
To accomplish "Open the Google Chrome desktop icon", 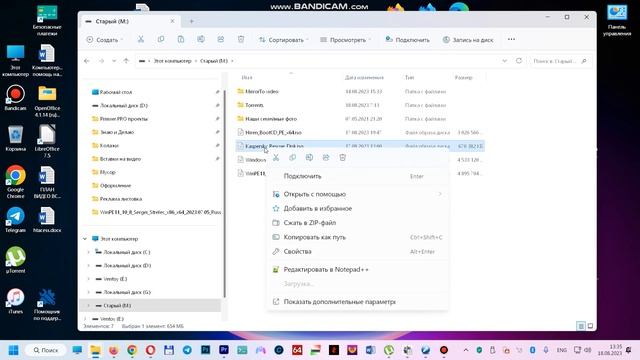I will click(16, 182).
